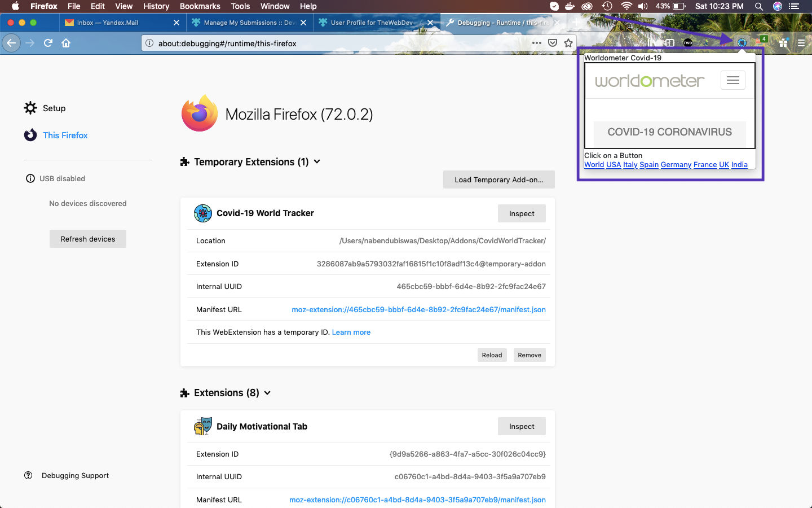Select France link in the popup

coord(705,165)
